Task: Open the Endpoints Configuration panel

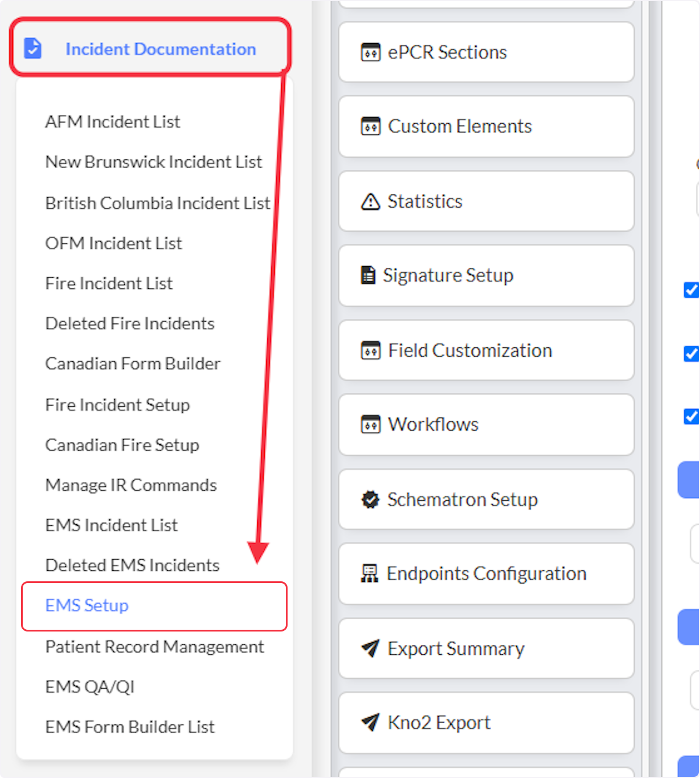Action: click(486, 574)
